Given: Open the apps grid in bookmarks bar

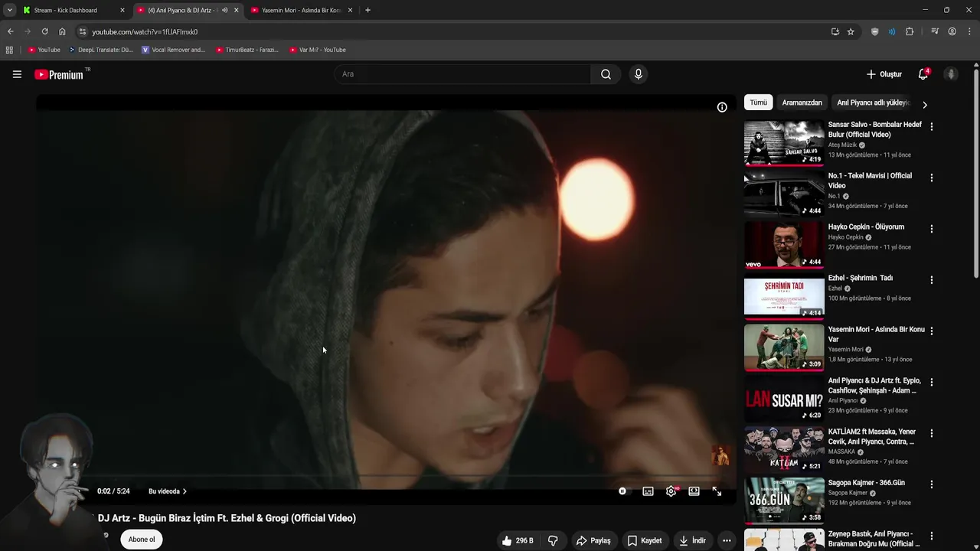Looking at the screenshot, I should tap(9, 50).
